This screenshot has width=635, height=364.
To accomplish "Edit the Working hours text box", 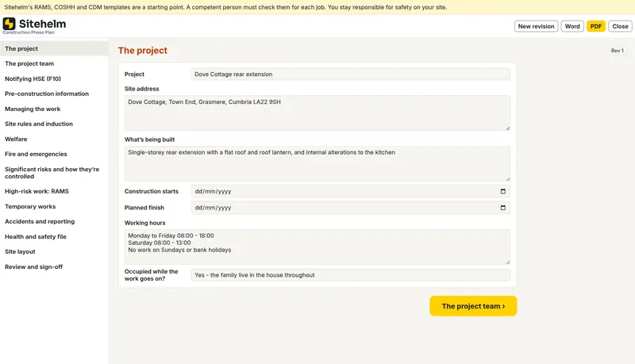I will pos(317,247).
